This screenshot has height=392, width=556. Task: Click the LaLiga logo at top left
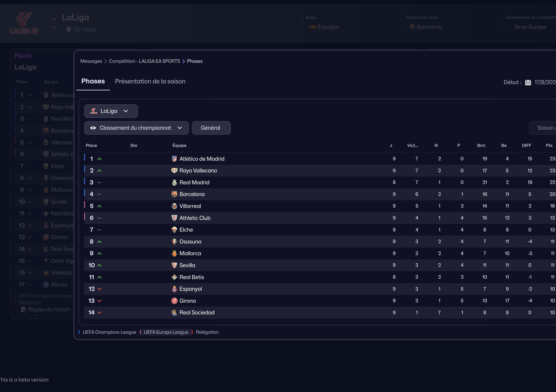click(x=24, y=23)
